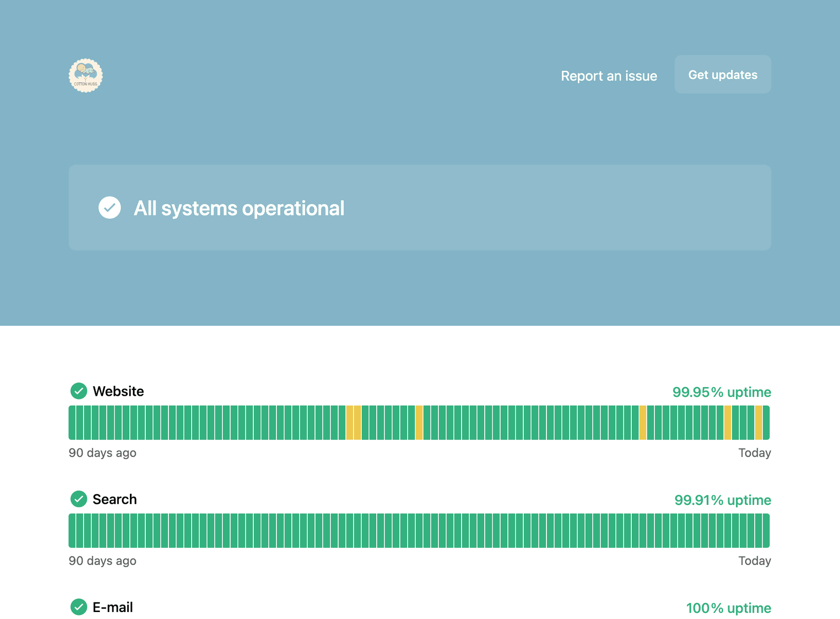Open the Website service label
The height and width of the screenshot is (619, 840).
tap(118, 391)
